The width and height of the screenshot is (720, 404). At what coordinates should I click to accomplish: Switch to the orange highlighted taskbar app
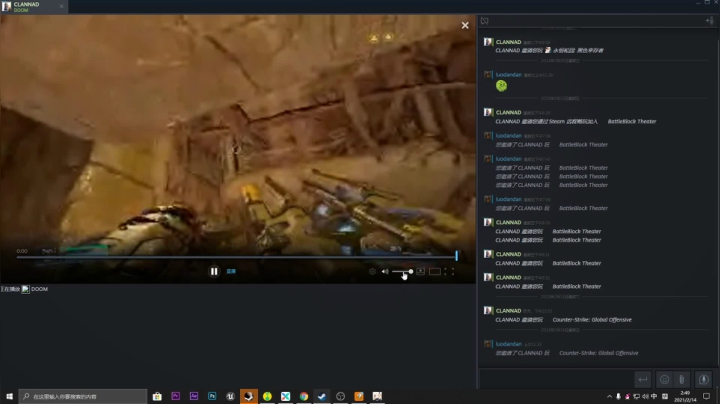point(249,396)
